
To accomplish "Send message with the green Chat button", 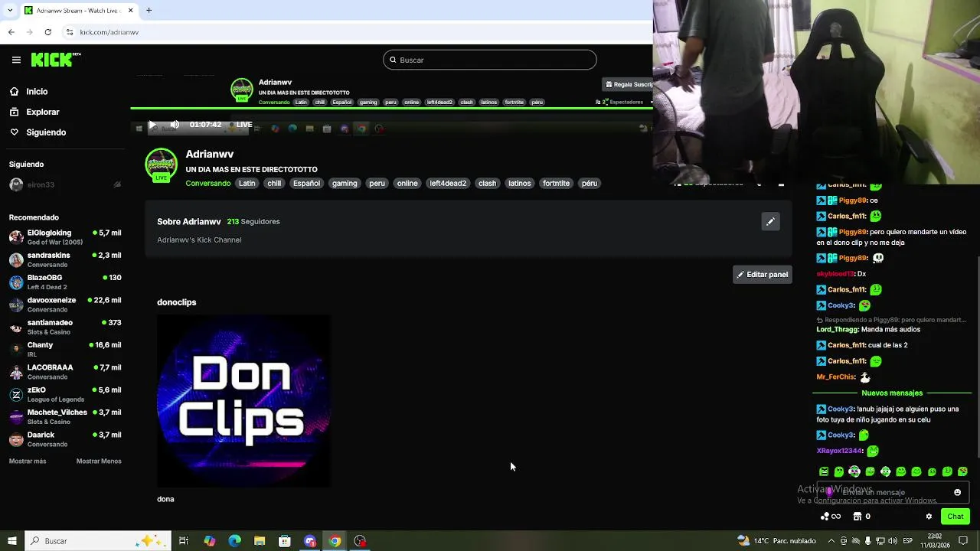I will click(x=955, y=517).
